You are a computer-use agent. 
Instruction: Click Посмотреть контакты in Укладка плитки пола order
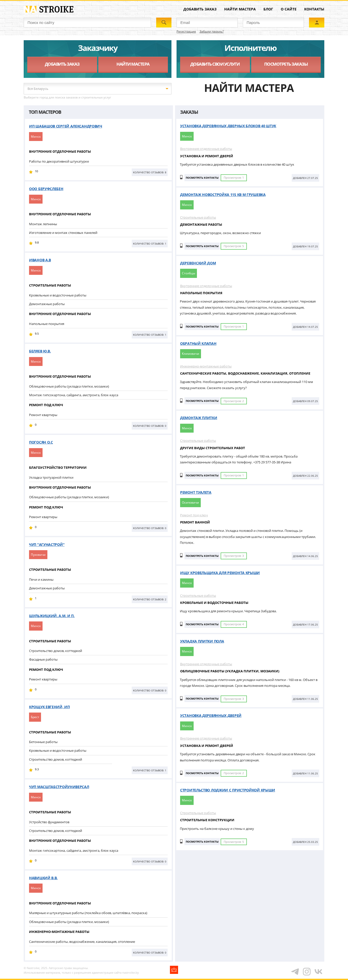pos(202,699)
